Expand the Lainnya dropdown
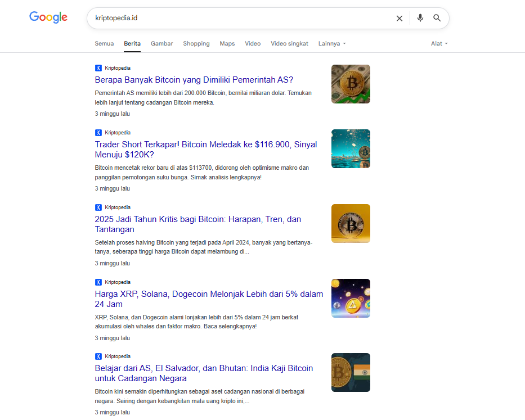525x420 pixels. coord(332,43)
